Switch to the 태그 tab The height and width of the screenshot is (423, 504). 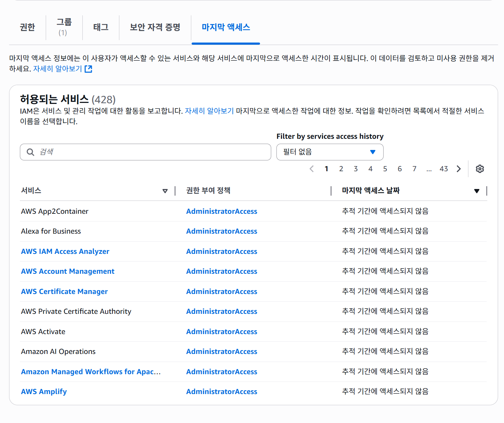click(101, 28)
